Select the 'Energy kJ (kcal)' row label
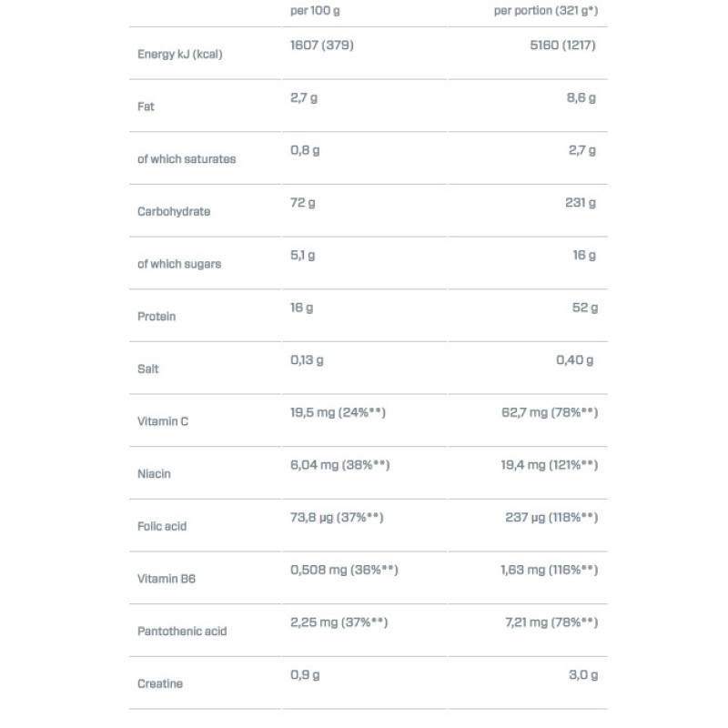 pos(179,55)
